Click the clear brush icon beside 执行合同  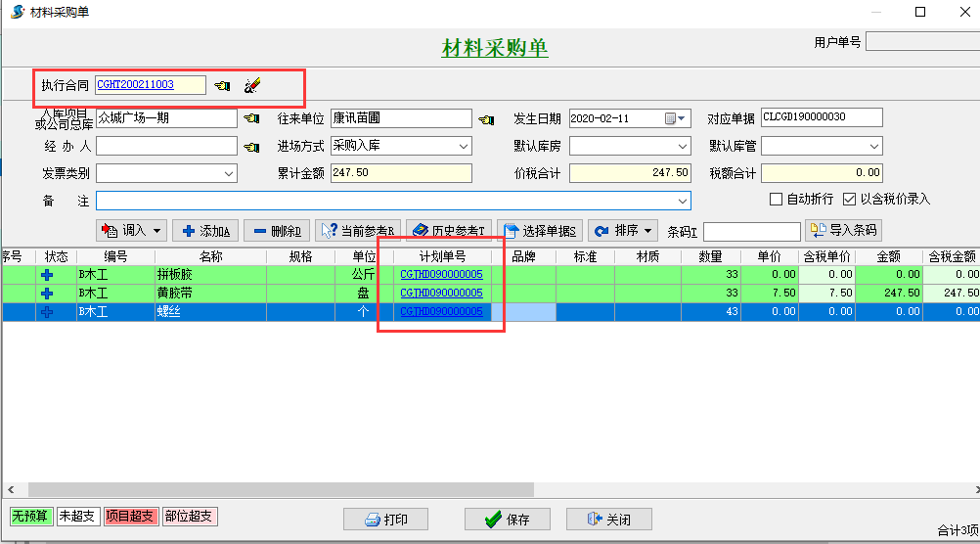tap(252, 86)
